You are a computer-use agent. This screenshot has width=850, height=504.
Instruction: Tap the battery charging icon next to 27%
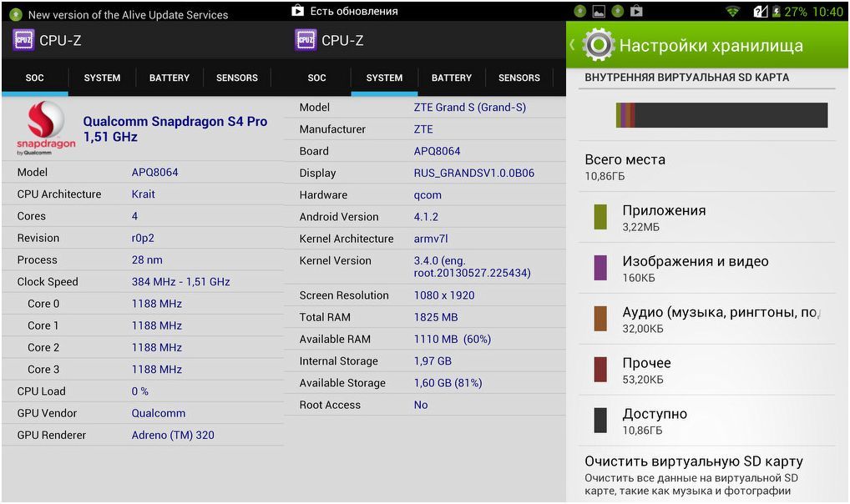pyautogui.click(x=776, y=12)
